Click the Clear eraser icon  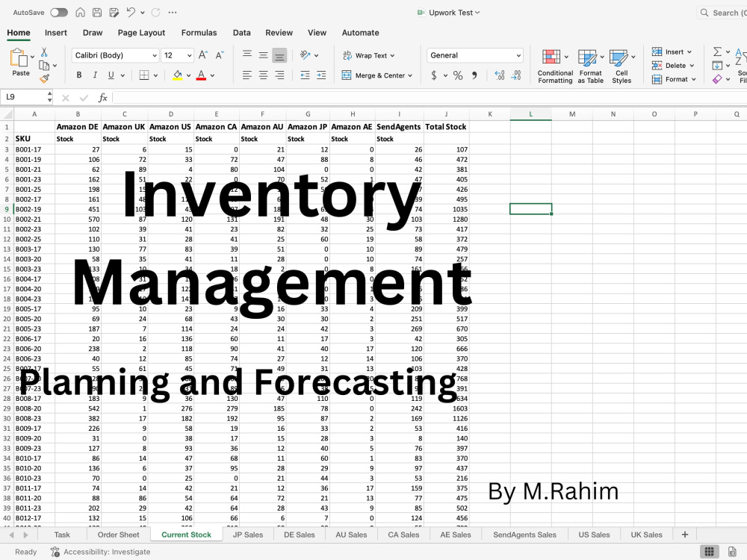[x=717, y=79]
